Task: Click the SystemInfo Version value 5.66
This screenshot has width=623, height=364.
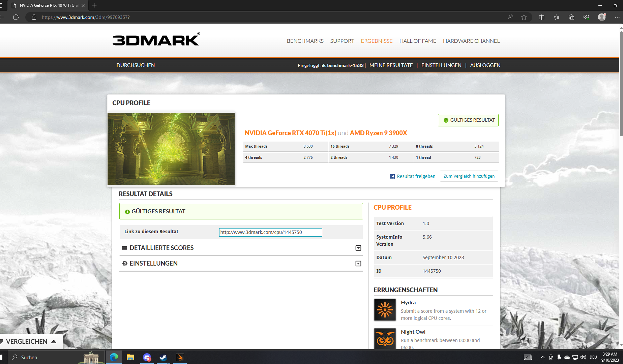Action: (x=427, y=237)
